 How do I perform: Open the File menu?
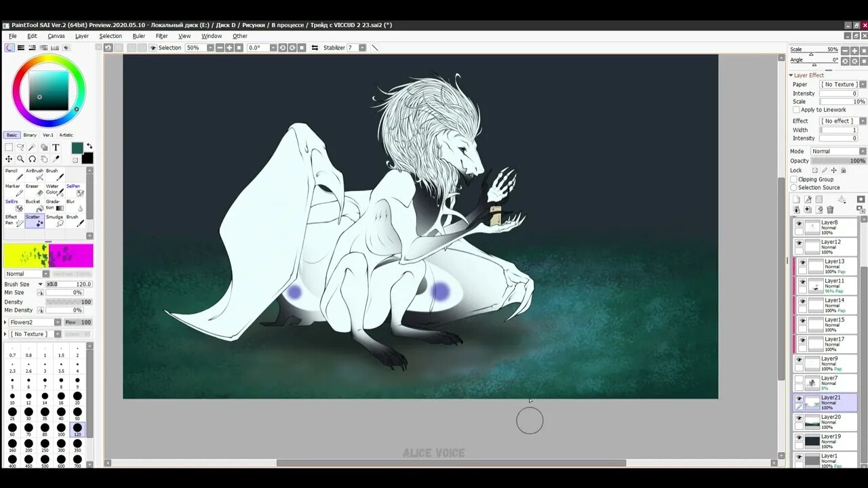pyautogui.click(x=12, y=36)
